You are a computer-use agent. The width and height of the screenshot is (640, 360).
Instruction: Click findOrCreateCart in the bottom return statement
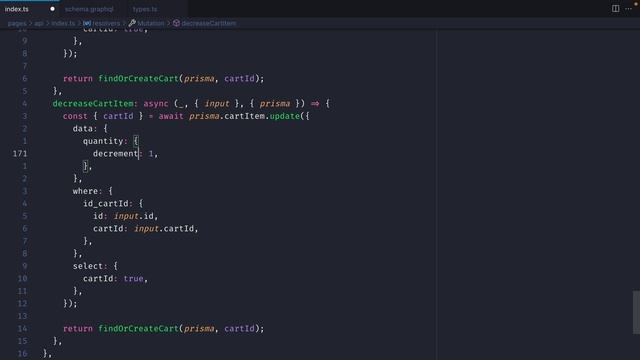click(x=138, y=329)
